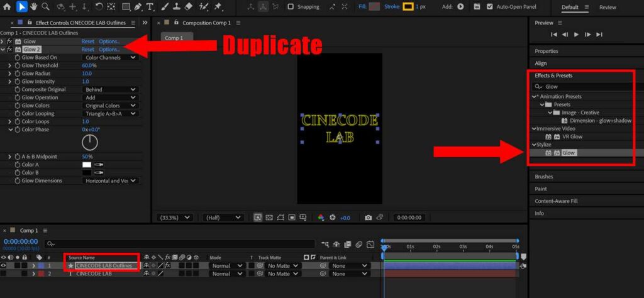Click Options for Glow 2 effect
The width and height of the screenshot is (644, 298).
click(109, 49)
